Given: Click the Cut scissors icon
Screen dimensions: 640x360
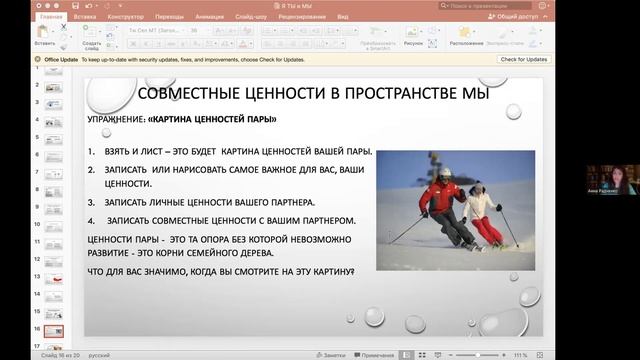Looking at the screenshot, I should (x=63, y=27).
